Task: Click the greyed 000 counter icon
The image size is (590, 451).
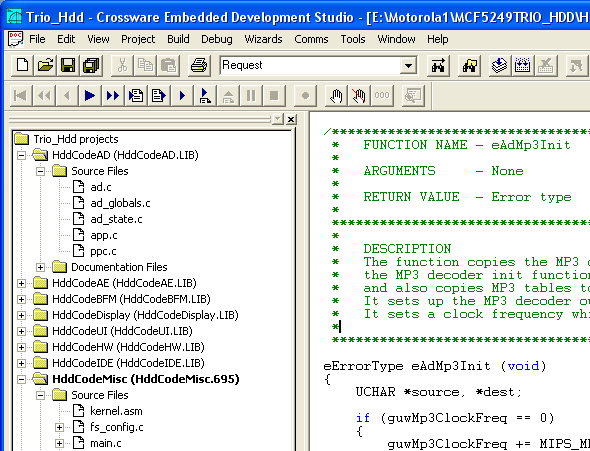Action: click(x=382, y=96)
